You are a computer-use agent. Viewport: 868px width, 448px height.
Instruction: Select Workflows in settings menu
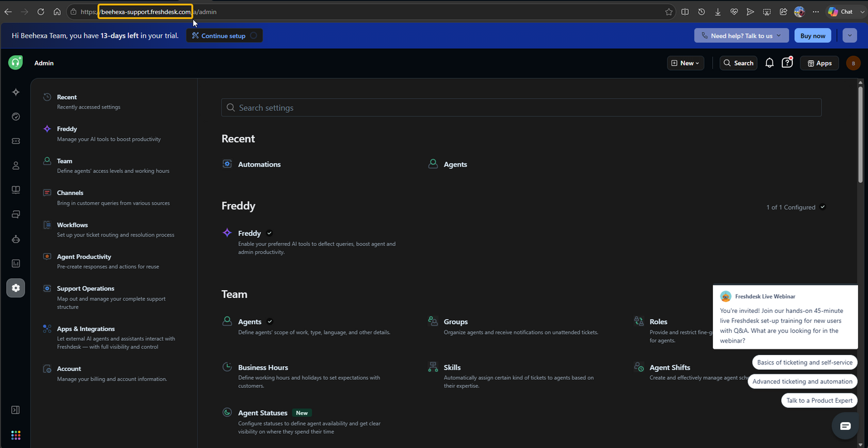(x=73, y=225)
